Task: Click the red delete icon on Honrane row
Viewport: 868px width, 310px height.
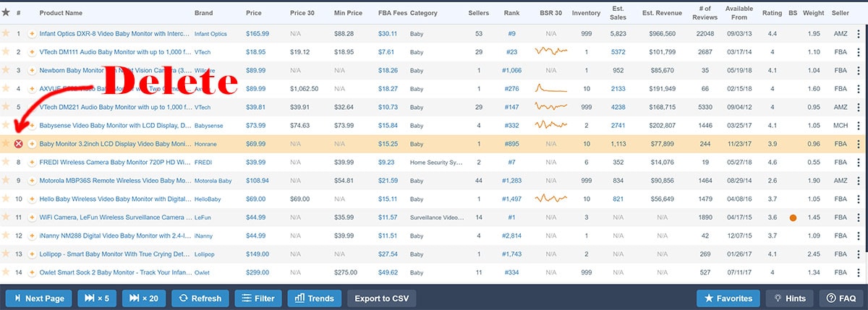Action: [19, 144]
